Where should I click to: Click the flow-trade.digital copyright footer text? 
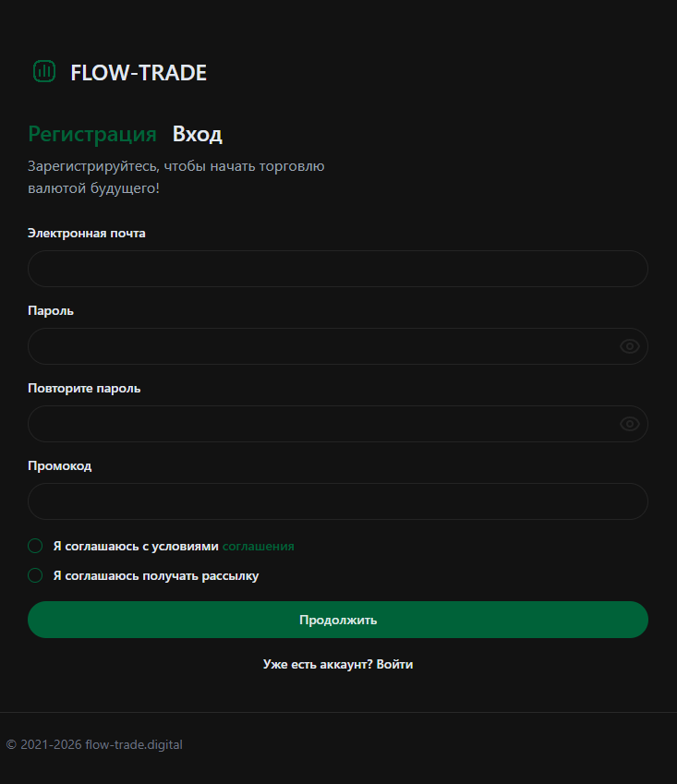click(94, 744)
